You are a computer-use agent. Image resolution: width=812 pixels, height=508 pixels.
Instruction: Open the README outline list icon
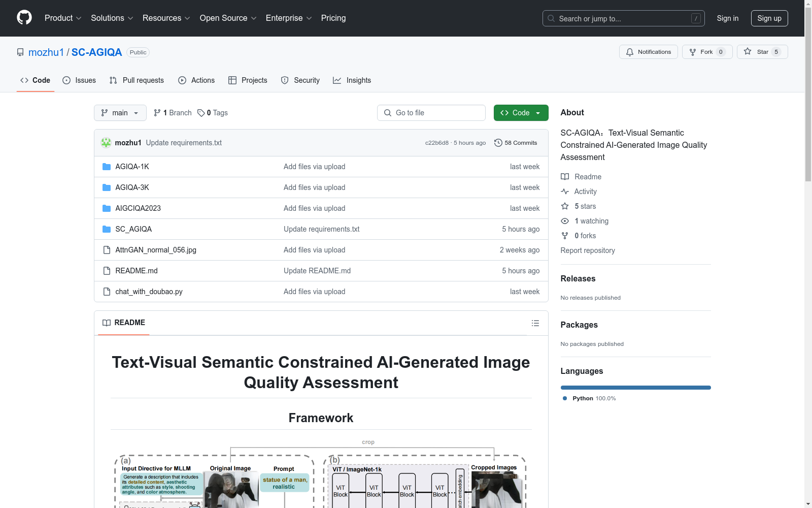click(x=535, y=323)
